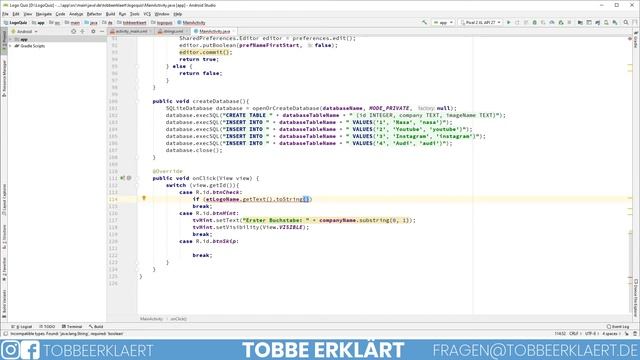Open the Android view dropdown in Project panel
640x360 pixels.
(24, 31)
